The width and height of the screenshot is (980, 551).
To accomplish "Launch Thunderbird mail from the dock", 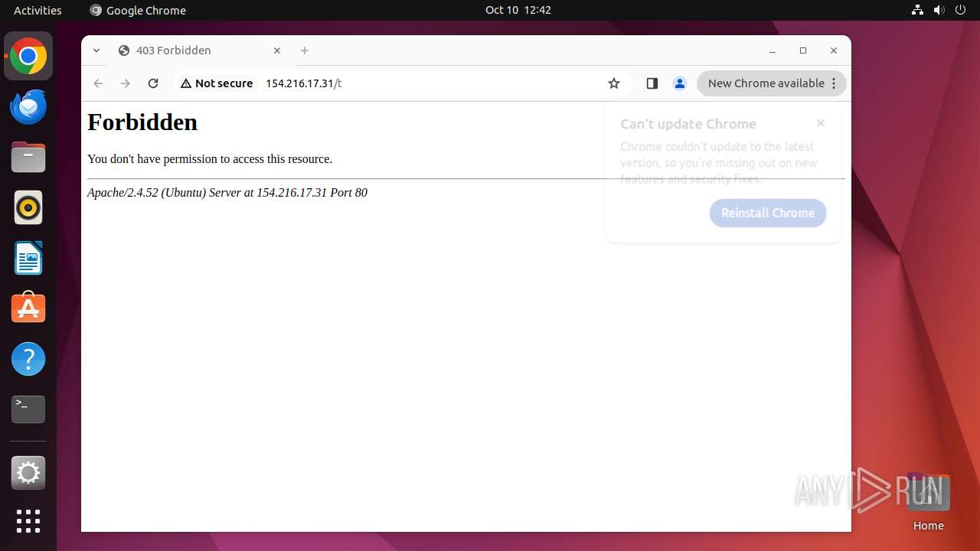I will coord(28,107).
